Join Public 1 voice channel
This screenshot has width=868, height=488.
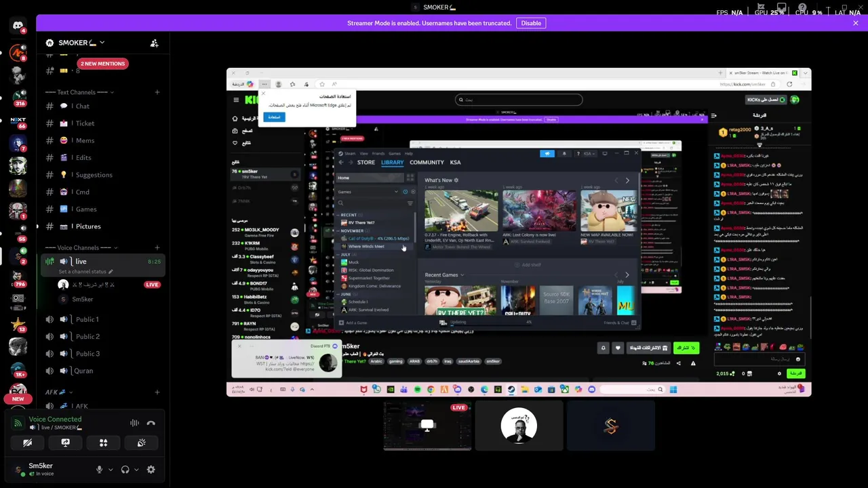(x=104, y=319)
